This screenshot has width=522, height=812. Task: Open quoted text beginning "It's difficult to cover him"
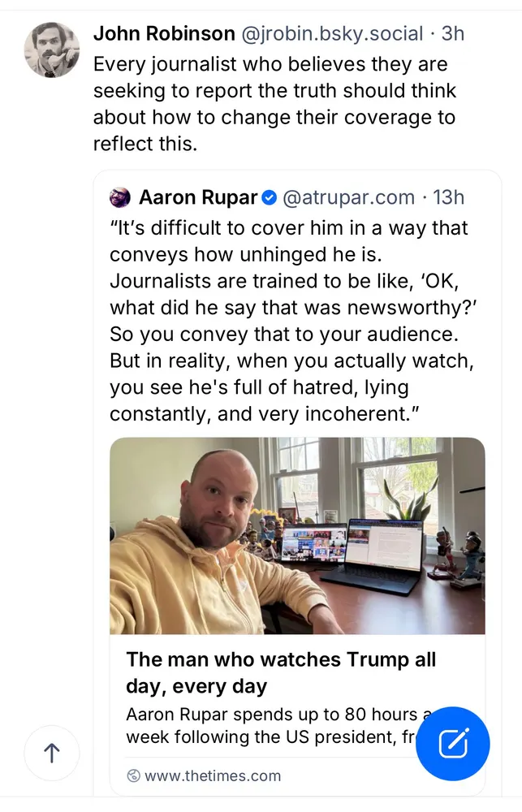point(288,228)
